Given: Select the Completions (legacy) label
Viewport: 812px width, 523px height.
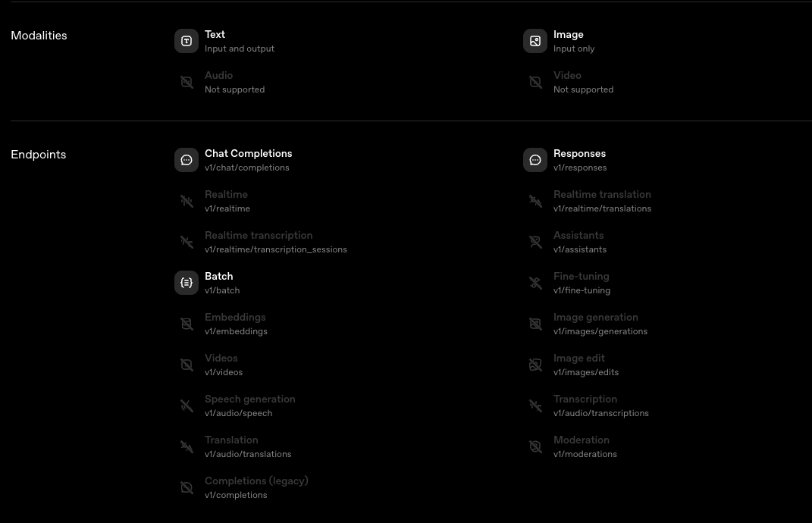Looking at the screenshot, I should (x=256, y=481).
